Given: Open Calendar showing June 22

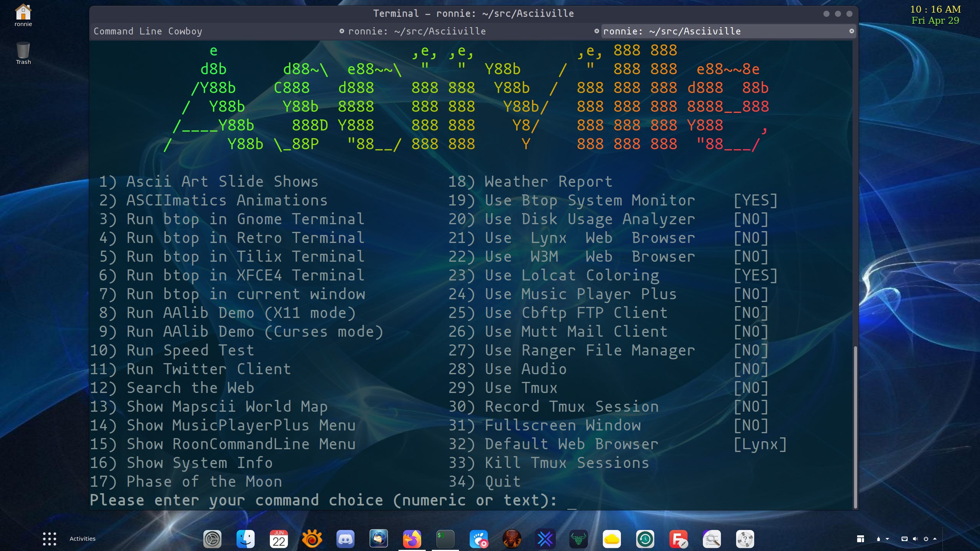Looking at the screenshot, I should pos(279,538).
